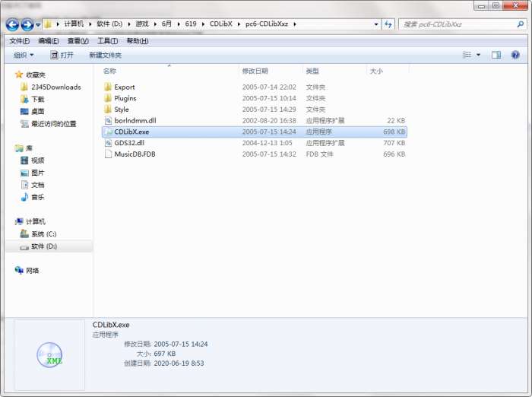The width and height of the screenshot is (532, 397).
Task: Click the CDLibX preview thumbnail in details pane
Action: tap(49, 355)
